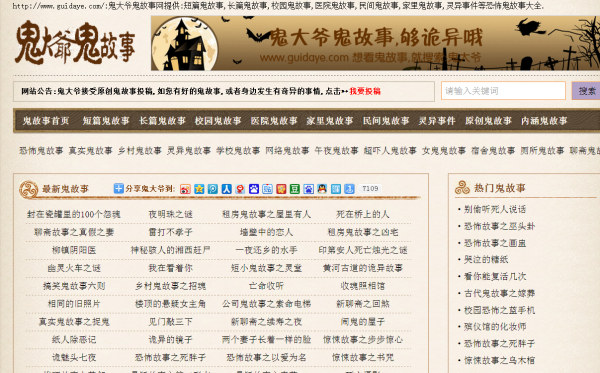Open 医院鬼故事 navigation item
600x373 pixels.
click(x=274, y=121)
